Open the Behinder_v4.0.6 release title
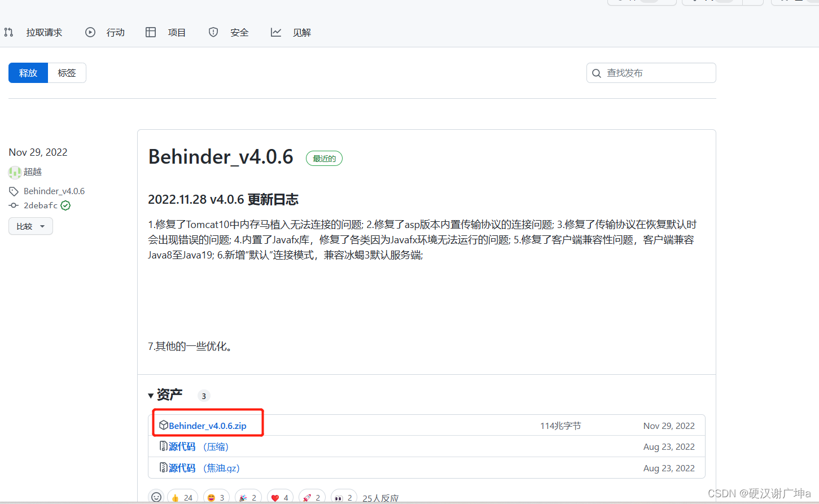The width and height of the screenshot is (819, 504). (x=221, y=156)
